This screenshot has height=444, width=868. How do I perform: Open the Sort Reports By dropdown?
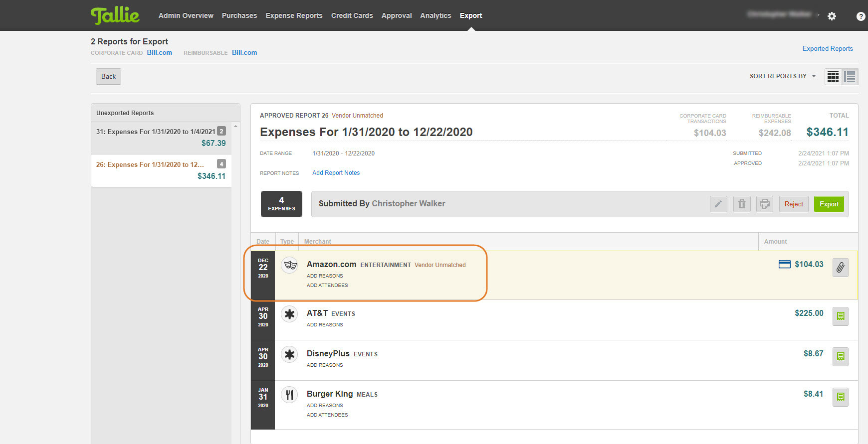coord(783,76)
